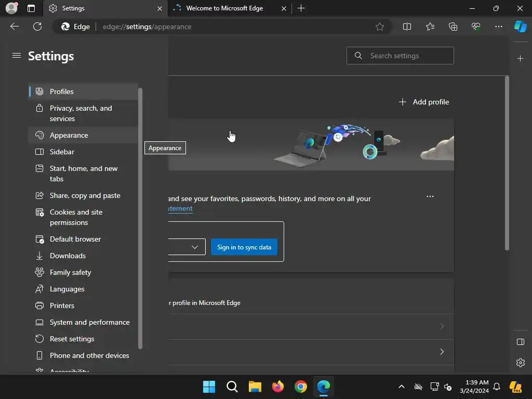Open Favorites list icon in toolbar

(x=430, y=26)
